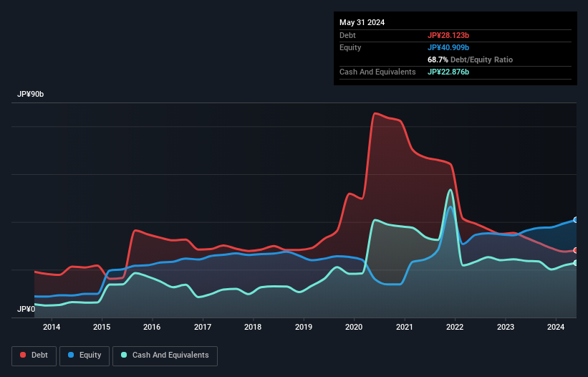
Task: Click the 2017 x-axis label
Action: coord(203,327)
